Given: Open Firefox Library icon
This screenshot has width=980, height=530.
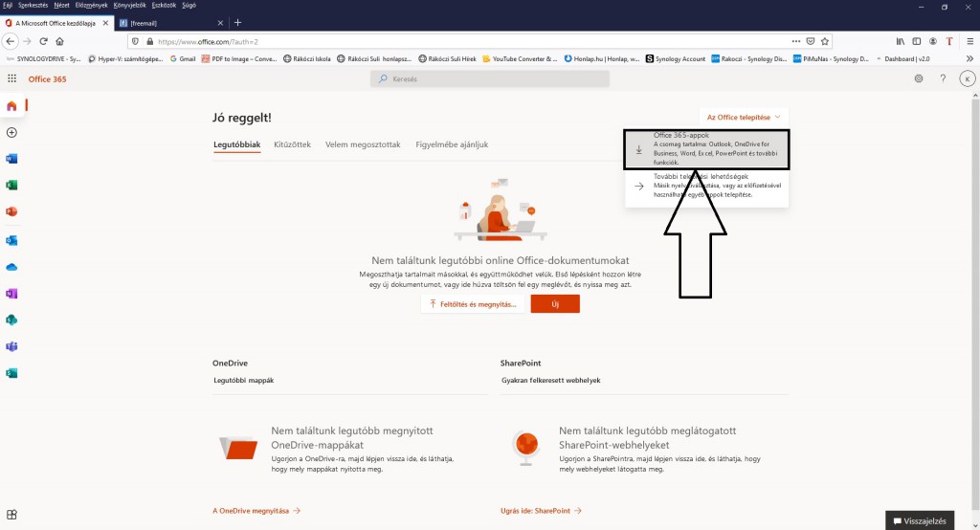Looking at the screenshot, I should (900, 41).
